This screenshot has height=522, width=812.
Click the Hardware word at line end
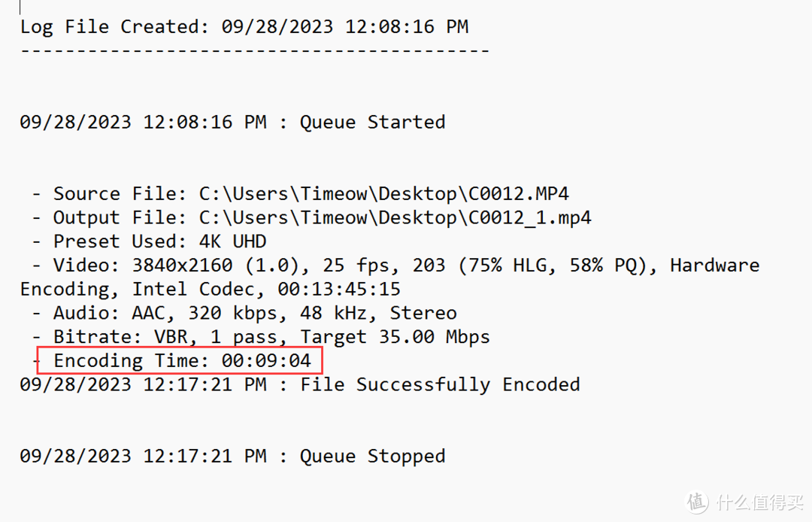click(x=715, y=266)
